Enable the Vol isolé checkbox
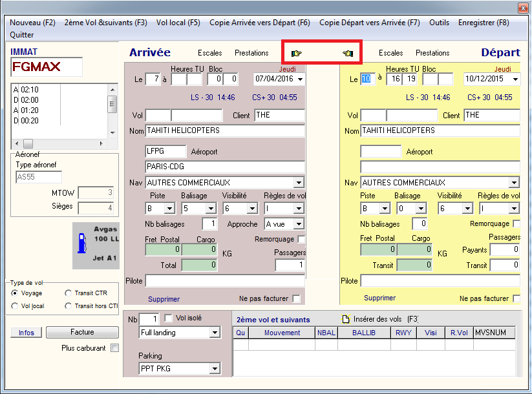532x394 pixels. 169,318
